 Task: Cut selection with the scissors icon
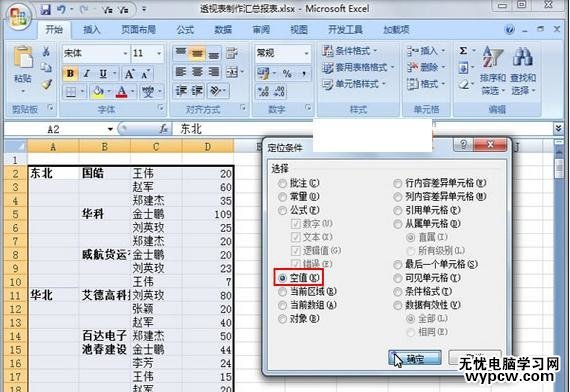pos(46,52)
